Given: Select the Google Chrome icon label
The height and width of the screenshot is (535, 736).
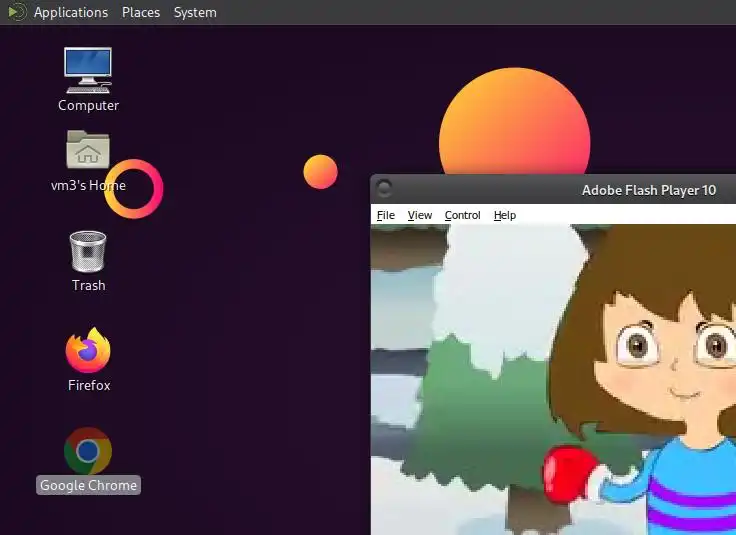Looking at the screenshot, I should point(88,485).
